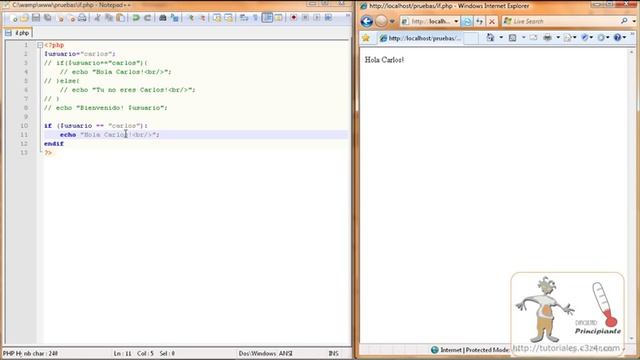Screen dimensions: 640x360
Task: Click the macro Playback icon
Action: [x=316, y=18]
